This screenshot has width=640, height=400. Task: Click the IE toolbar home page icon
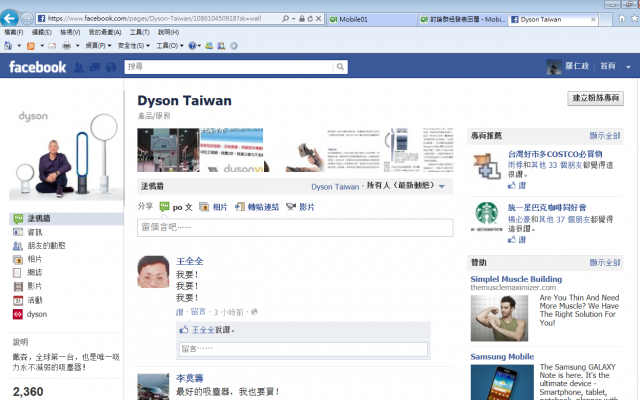tap(8, 46)
